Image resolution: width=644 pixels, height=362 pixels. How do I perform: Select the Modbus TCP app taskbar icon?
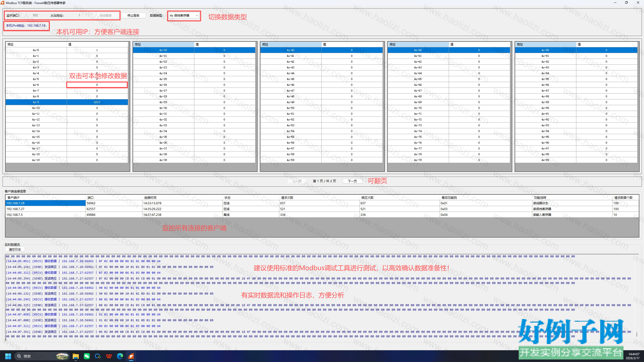[x=131, y=356]
